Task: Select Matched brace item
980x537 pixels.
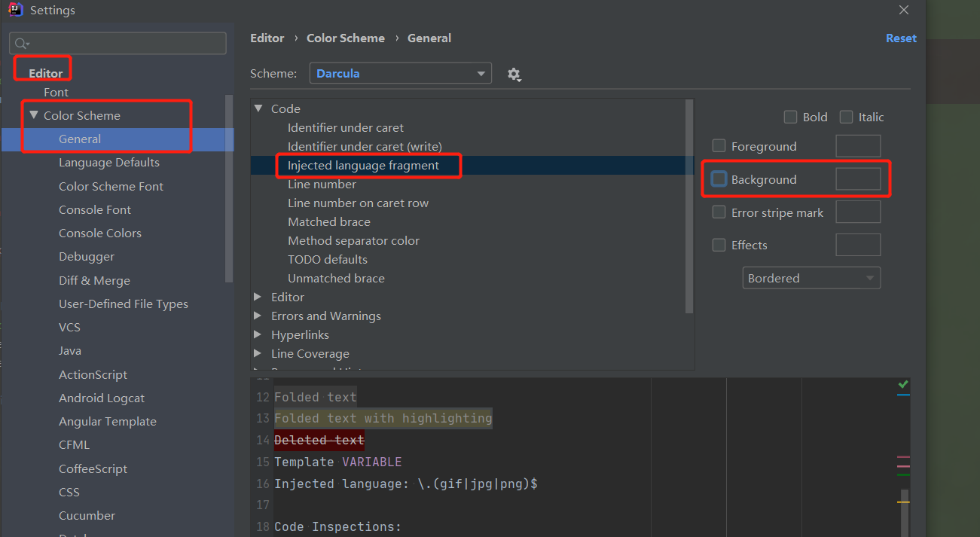Action: coord(329,221)
